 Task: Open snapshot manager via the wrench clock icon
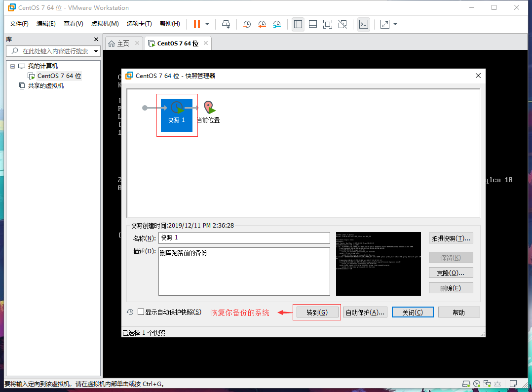(277, 24)
